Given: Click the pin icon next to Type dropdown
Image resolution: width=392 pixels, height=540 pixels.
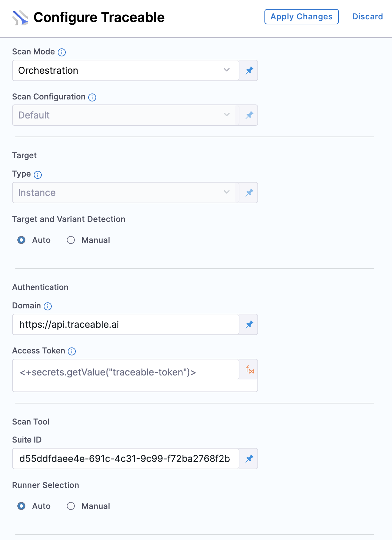Looking at the screenshot, I should click(x=249, y=193).
